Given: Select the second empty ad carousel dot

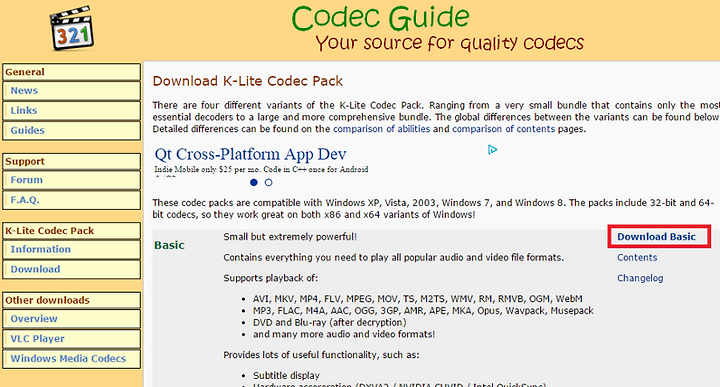Looking at the screenshot, I should 269,182.
